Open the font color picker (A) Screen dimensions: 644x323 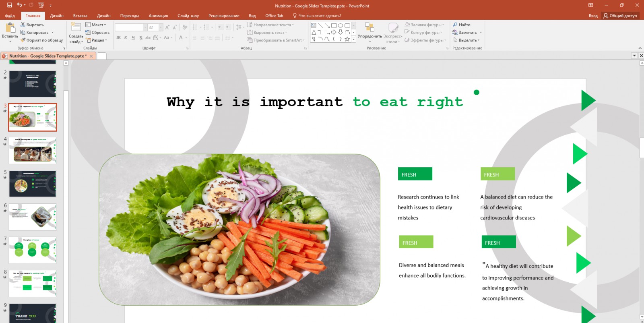[181, 38]
